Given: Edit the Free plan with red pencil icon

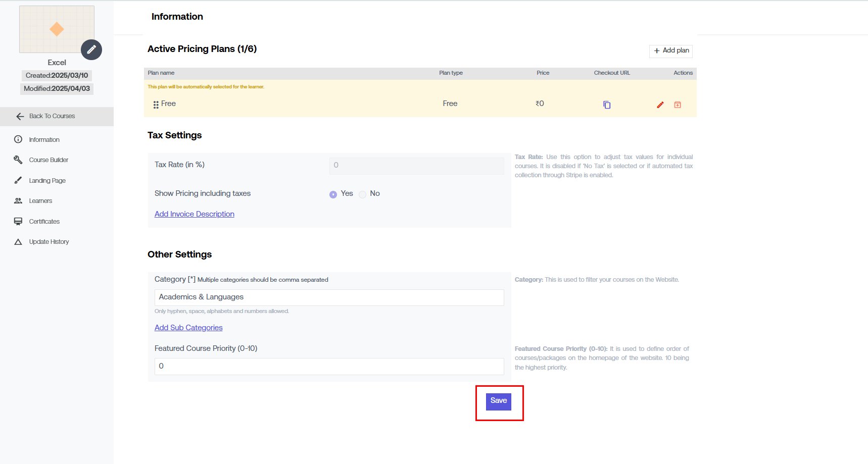Looking at the screenshot, I should click(660, 105).
